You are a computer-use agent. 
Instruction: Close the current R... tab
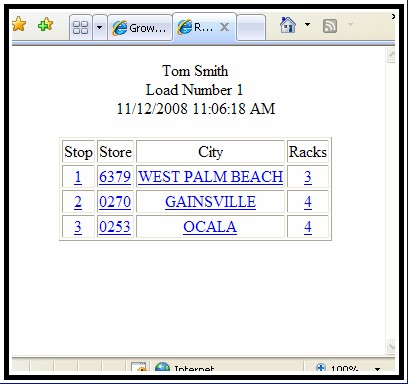225,27
